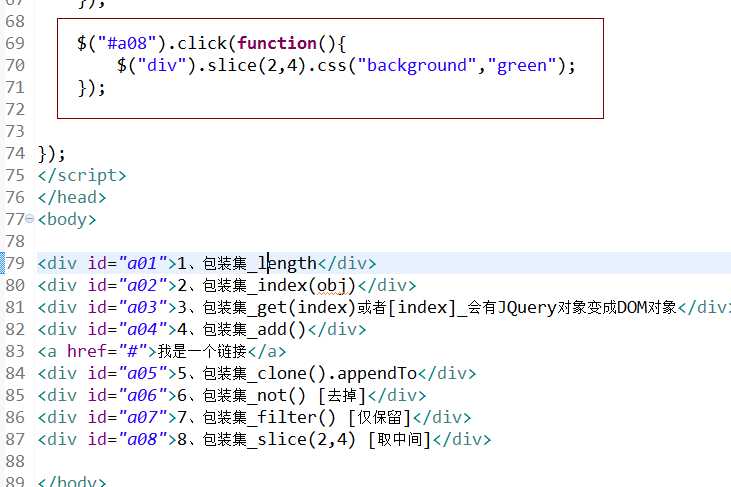Click the </head> closing tag
Screen dimensions: 731x487
click(x=72, y=197)
